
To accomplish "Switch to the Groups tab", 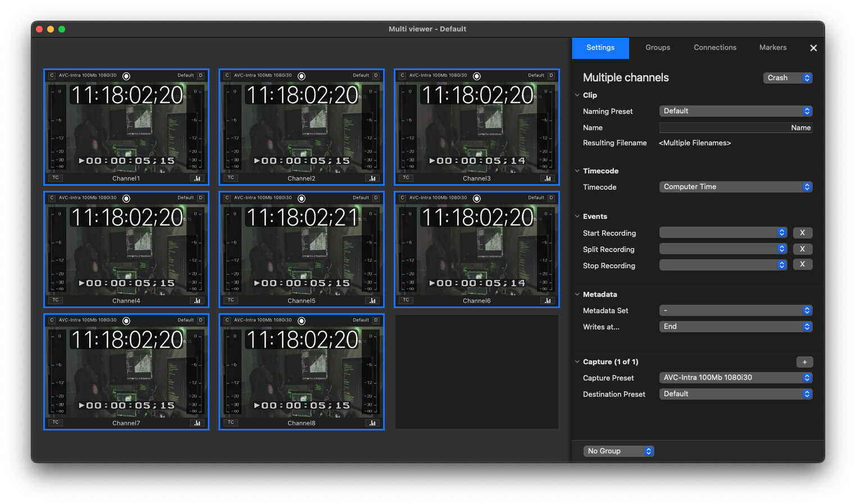I will point(658,48).
